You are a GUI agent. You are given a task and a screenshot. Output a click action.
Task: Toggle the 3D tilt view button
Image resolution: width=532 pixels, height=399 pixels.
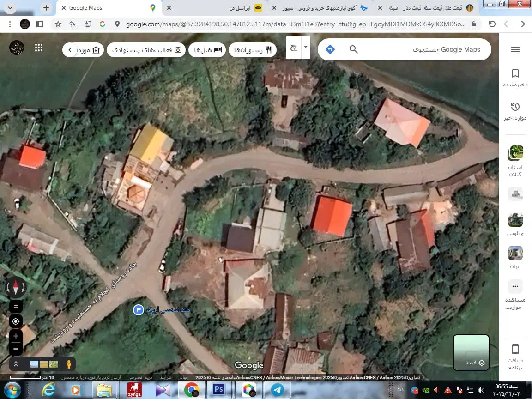16,306
